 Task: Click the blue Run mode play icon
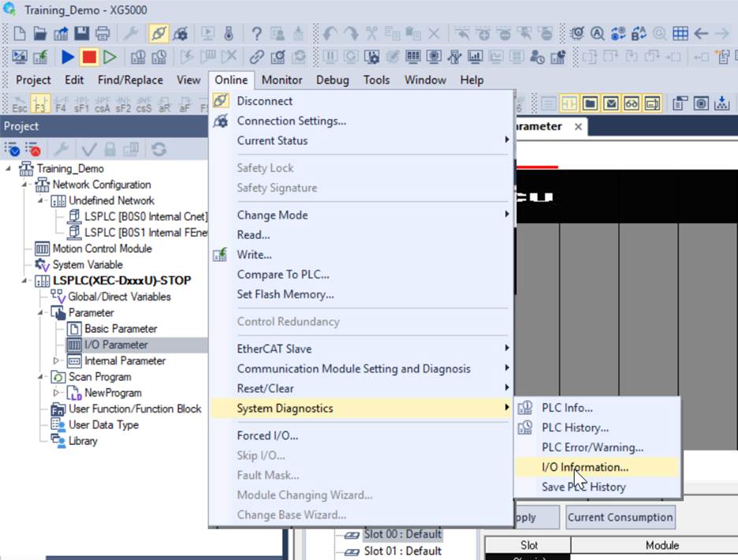point(68,57)
